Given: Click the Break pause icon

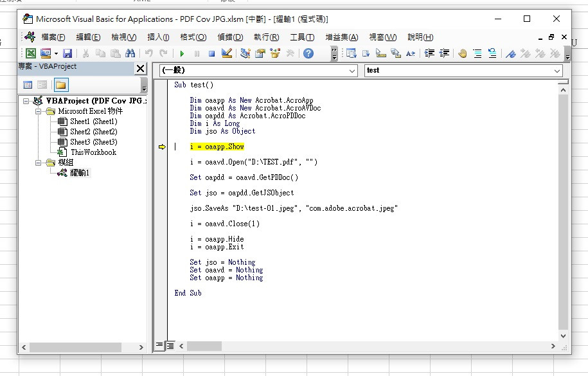Looking at the screenshot, I should (197, 53).
